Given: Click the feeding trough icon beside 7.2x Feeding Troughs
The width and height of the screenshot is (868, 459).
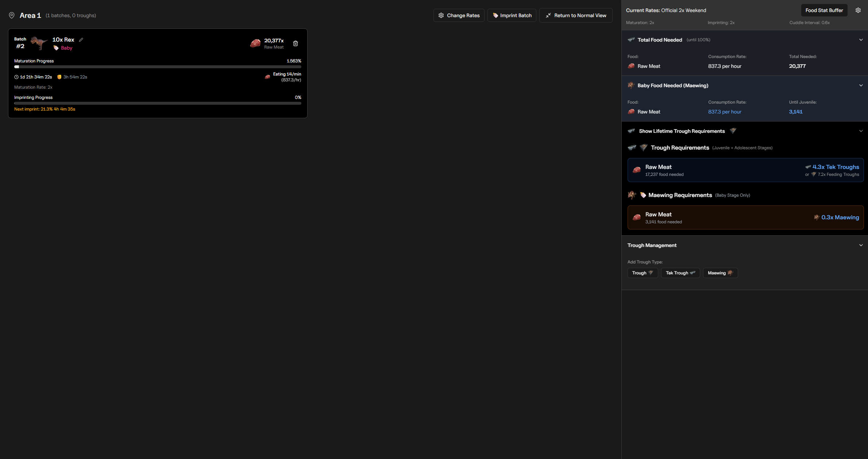Looking at the screenshot, I should pyautogui.click(x=814, y=174).
